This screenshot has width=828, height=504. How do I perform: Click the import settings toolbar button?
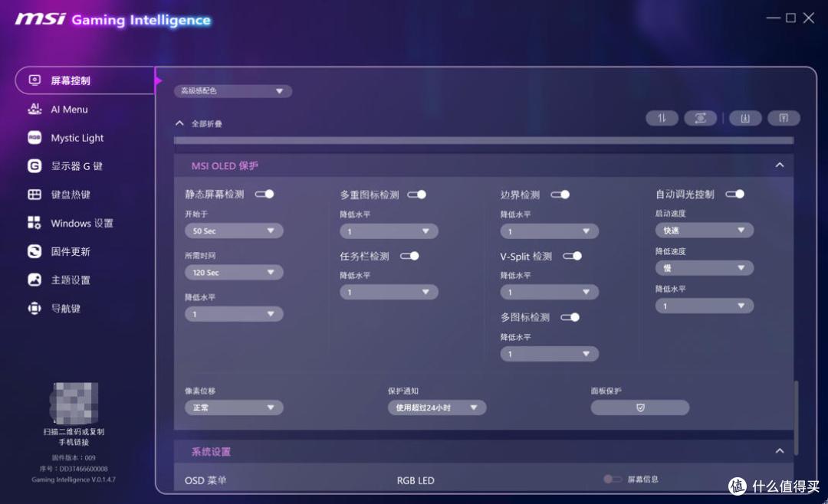pyautogui.click(x=745, y=118)
